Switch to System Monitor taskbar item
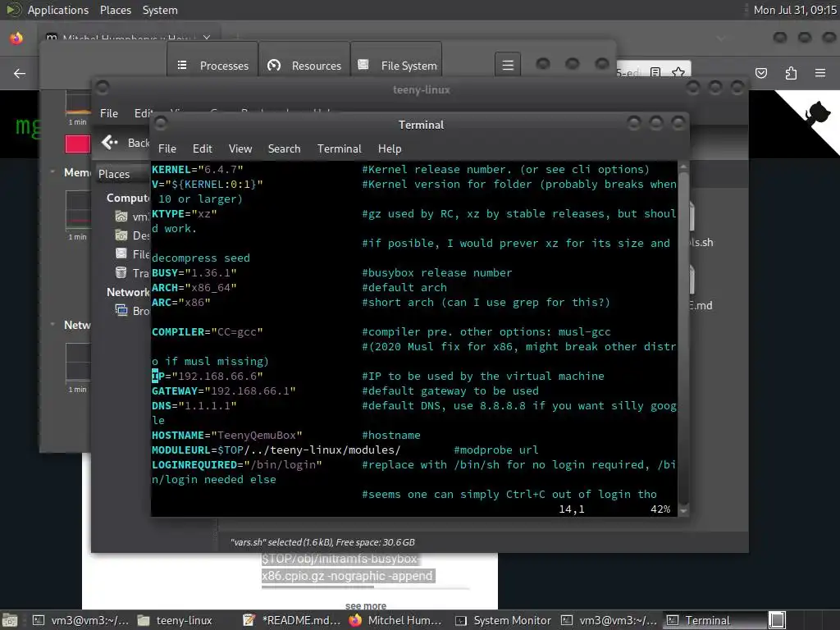The image size is (840, 630). coord(503,620)
